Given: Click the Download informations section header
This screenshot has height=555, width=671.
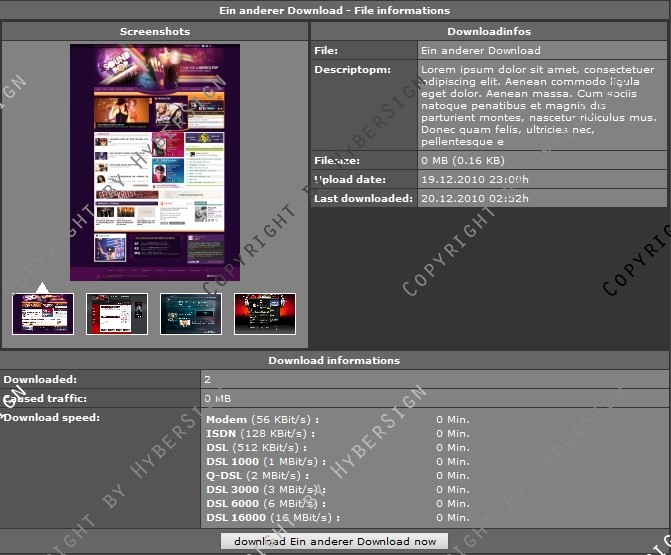Looking at the screenshot, I should point(334,360).
